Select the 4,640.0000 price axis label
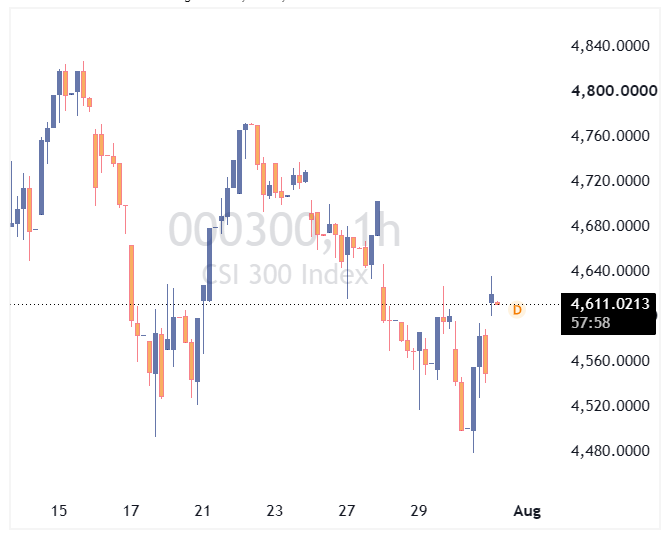 click(x=610, y=271)
